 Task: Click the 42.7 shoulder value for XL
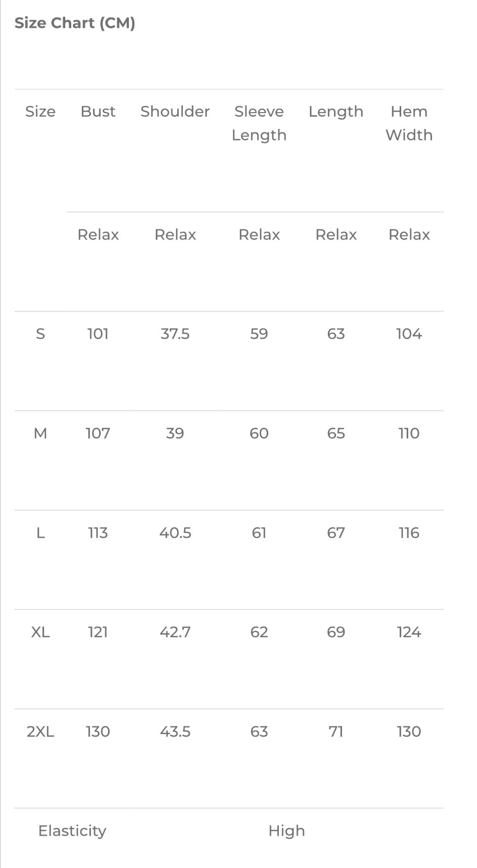click(175, 632)
